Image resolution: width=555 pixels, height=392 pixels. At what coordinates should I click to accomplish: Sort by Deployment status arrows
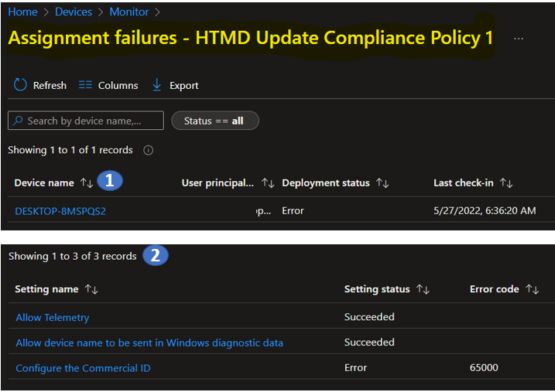(382, 182)
